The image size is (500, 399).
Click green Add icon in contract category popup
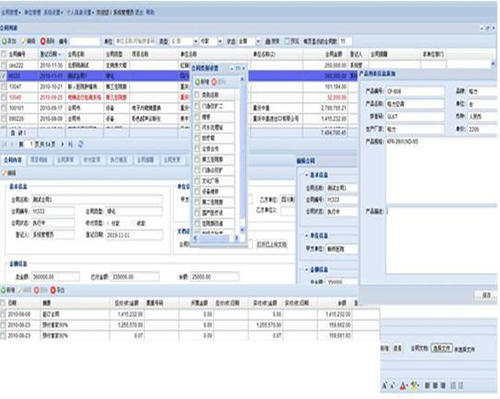click(197, 82)
